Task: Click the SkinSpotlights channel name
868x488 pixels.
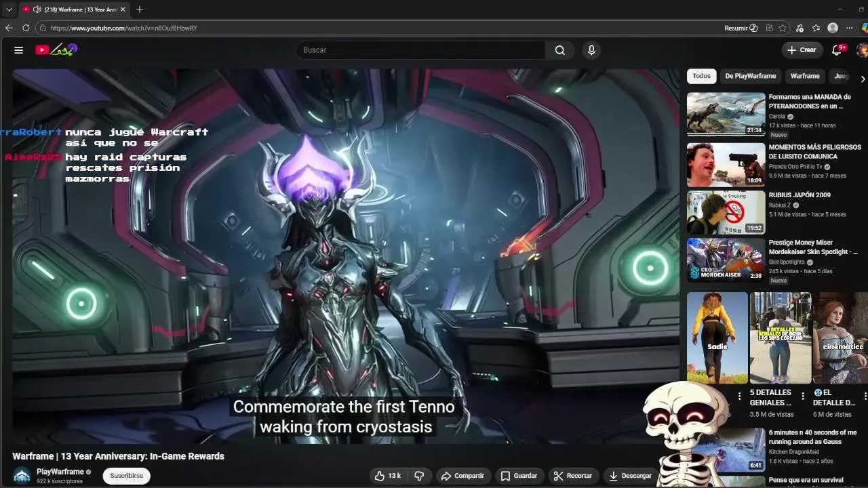Action: tap(787, 262)
